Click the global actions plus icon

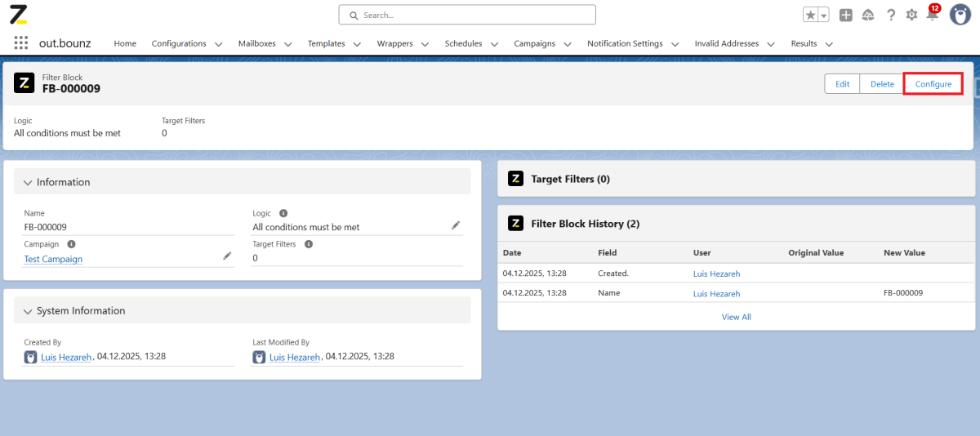pyautogui.click(x=846, y=15)
